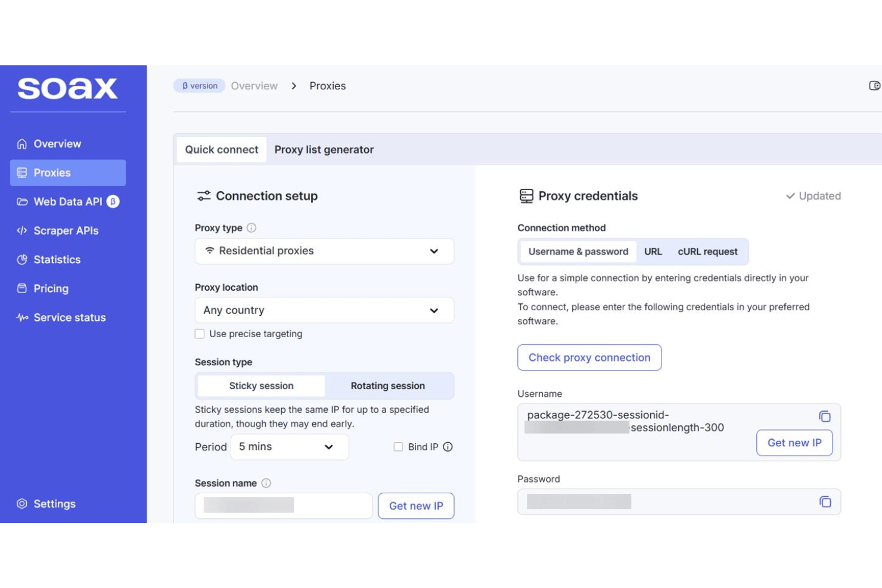Click the Proxy type info icon
Screen dimensions: 882x588
pyautogui.click(x=251, y=228)
